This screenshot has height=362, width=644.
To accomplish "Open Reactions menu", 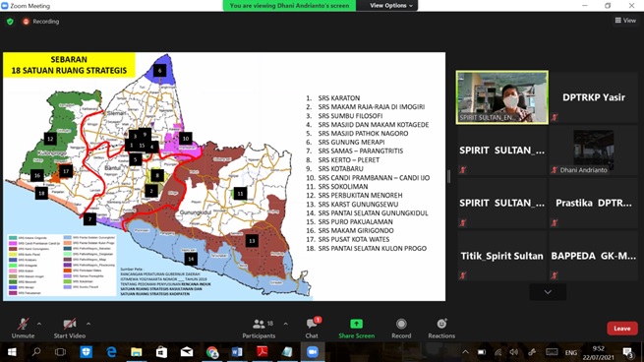I will (x=441, y=329).
